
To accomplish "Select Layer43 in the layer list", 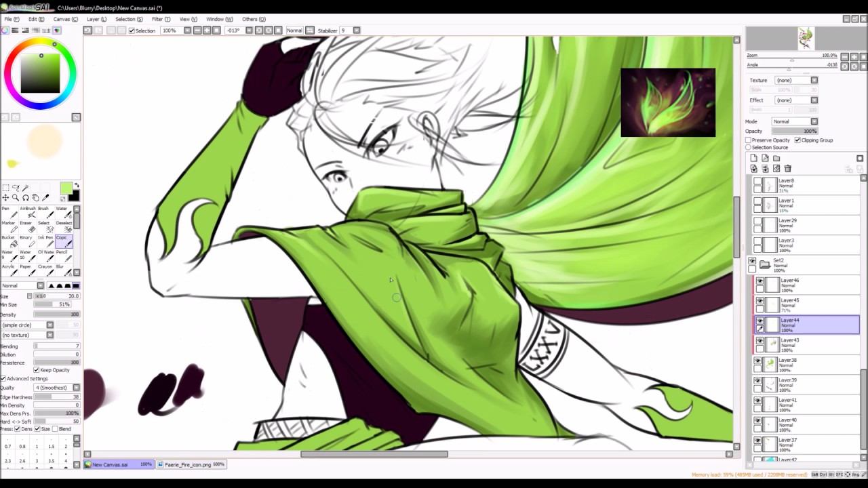I will click(807, 344).
